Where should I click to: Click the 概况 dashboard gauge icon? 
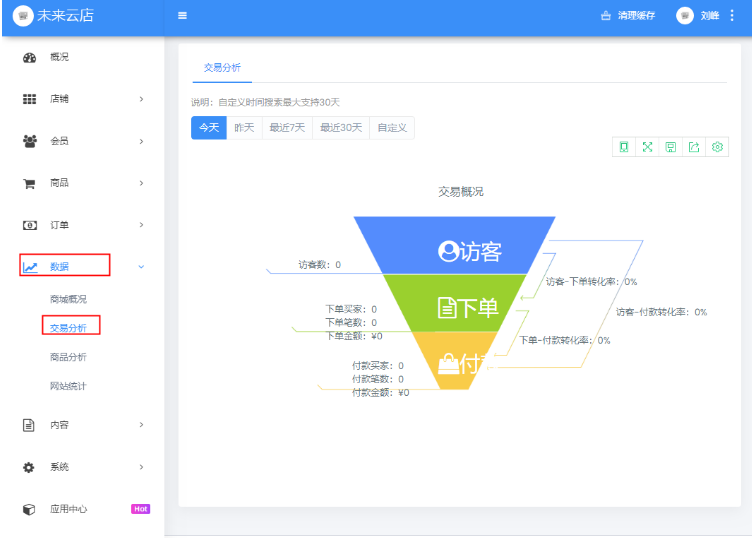[x=29, y=58]
